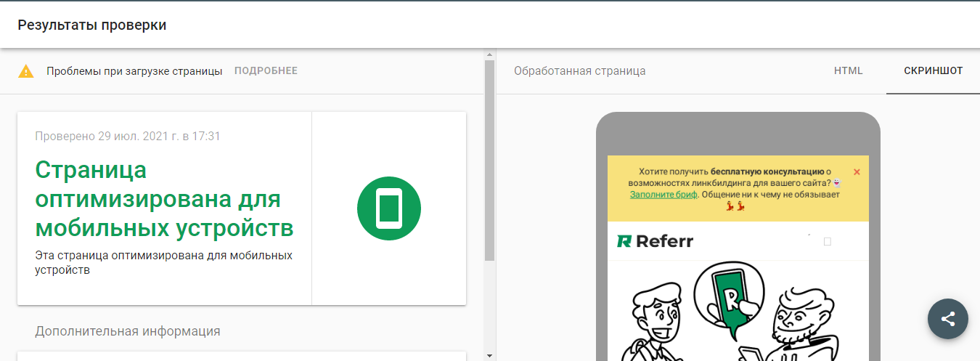Image resolution: width=980 pixels, height=361 pixels.
Task: Click the yellow warning triangle icon
Action: 26,71
